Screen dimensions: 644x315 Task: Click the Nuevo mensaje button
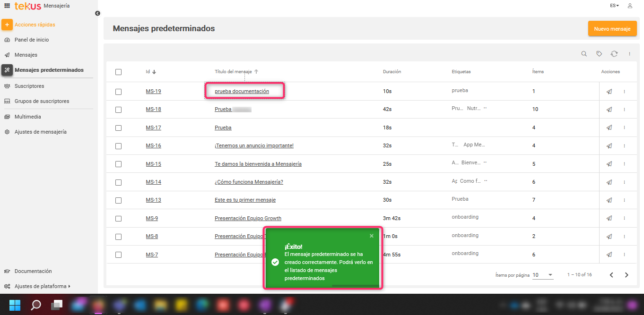(612, 29)
